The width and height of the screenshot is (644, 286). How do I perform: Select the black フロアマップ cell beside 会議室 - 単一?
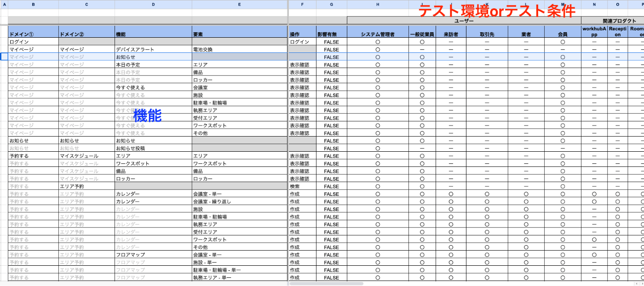153,255
